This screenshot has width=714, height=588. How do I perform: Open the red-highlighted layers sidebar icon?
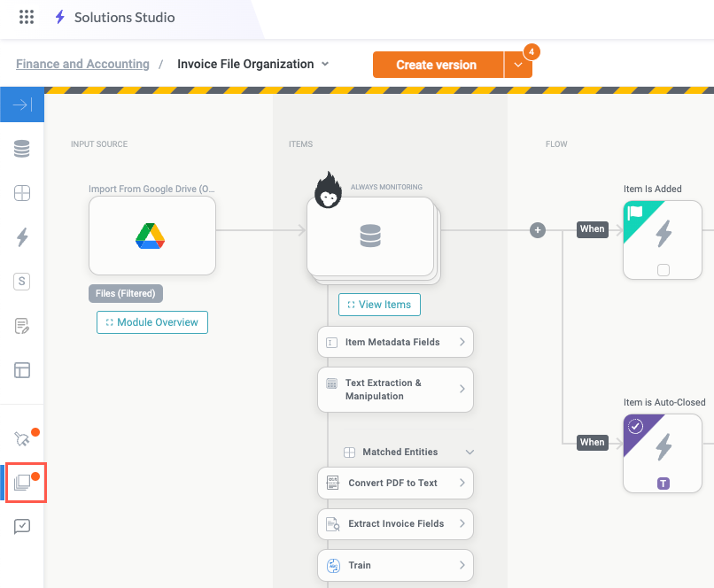click(23, 483)
